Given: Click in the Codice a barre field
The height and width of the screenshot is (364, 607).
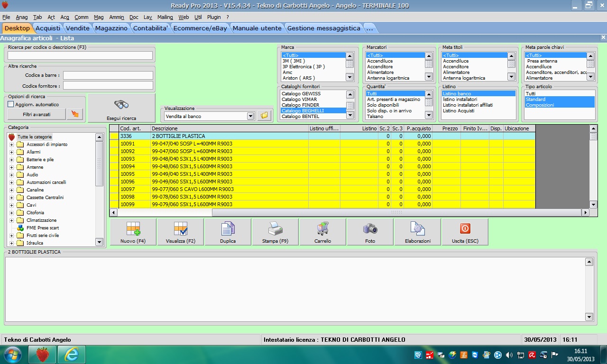Looking at the screenshot, I should tap(108, 75).
